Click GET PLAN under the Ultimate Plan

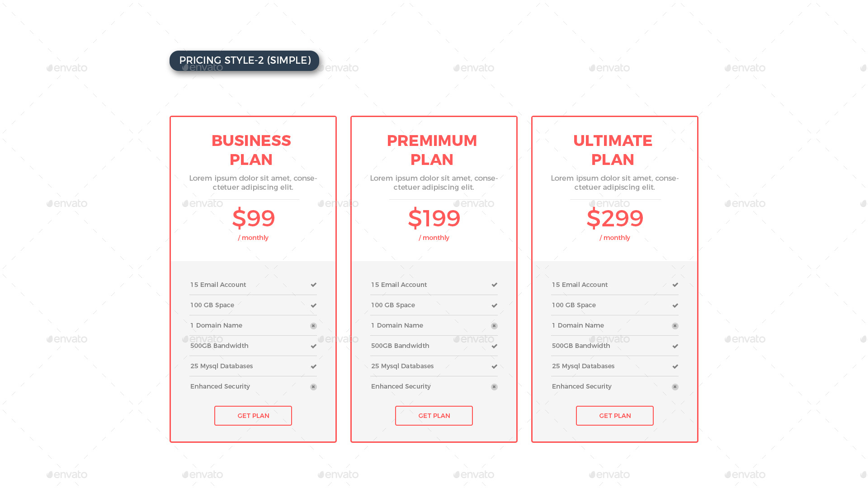pyautogui.click(x=614, y=415)
